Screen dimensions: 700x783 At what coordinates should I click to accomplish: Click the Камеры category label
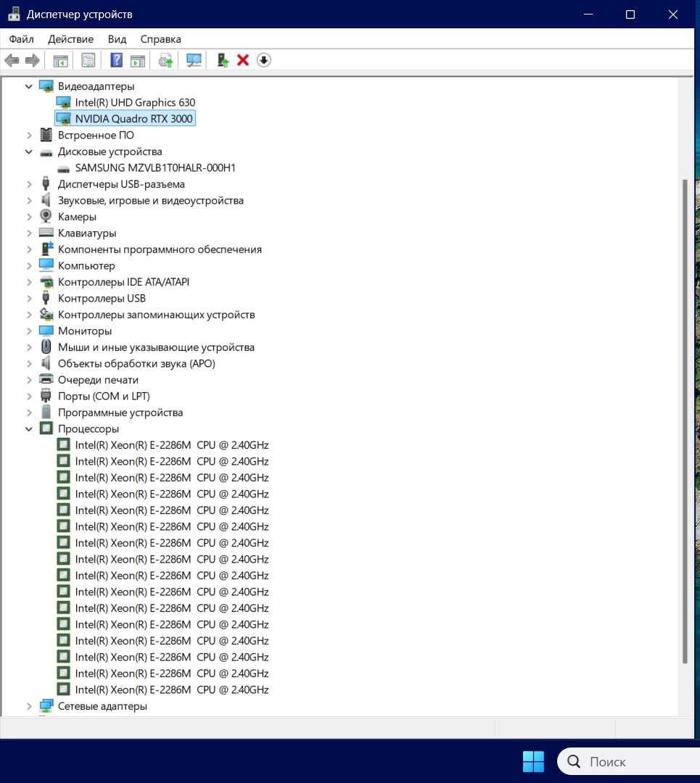[77, 217]
